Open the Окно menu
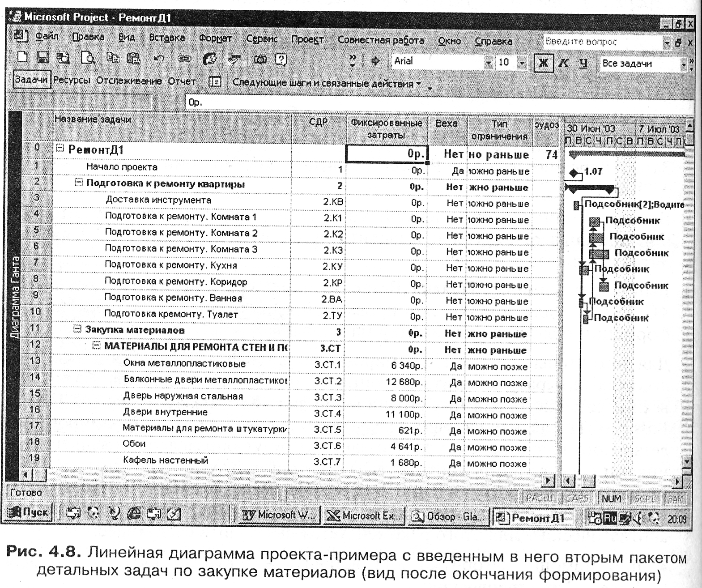 449,41
